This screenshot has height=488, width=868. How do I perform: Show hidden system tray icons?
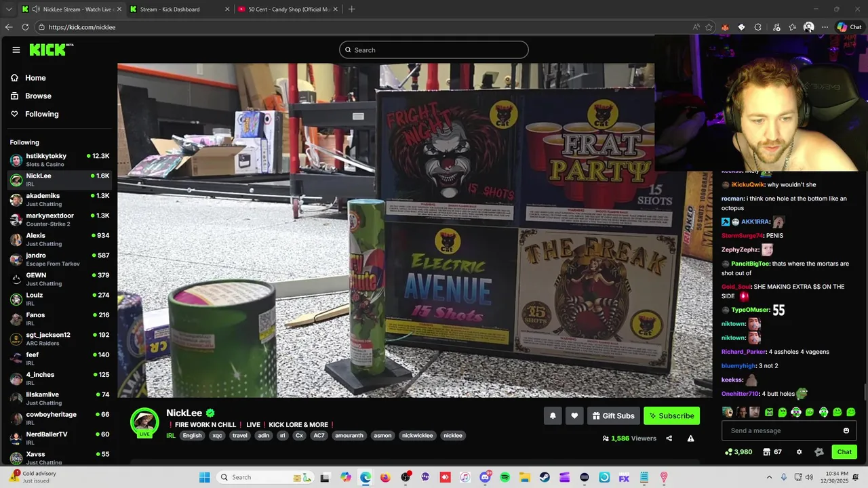pyautogui.click(x=769, y=477)
